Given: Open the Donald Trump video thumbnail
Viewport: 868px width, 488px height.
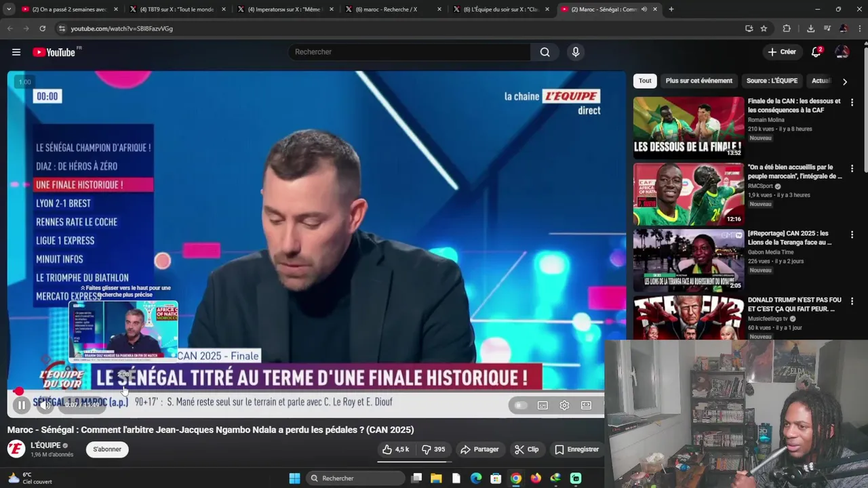Looking at the screenshot, I should 688,317.
